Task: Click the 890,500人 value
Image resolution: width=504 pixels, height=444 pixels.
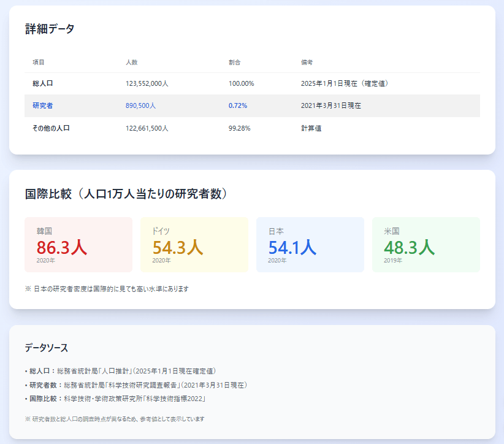Action: click(140, 105)
